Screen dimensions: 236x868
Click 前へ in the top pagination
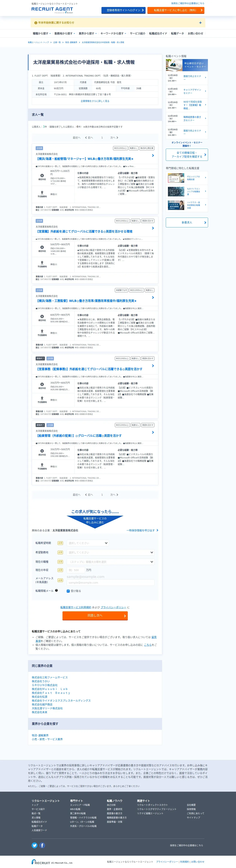(89, 137)
